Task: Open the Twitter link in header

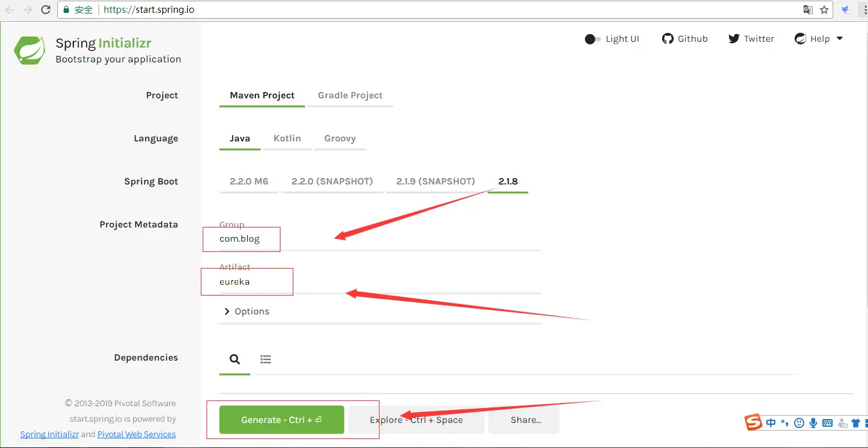Action: coord(751,39)
